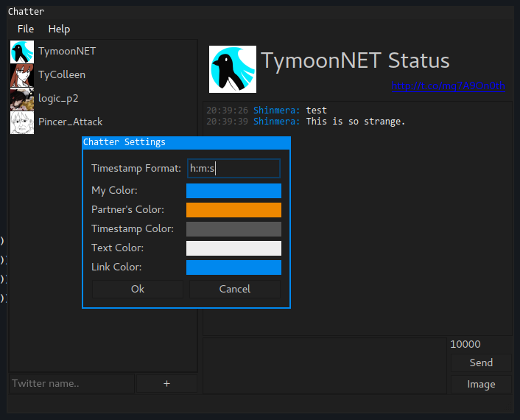Pick the blue My Color swatch
Viewport: 520px width, 420px height.
[x=233, y=191]
